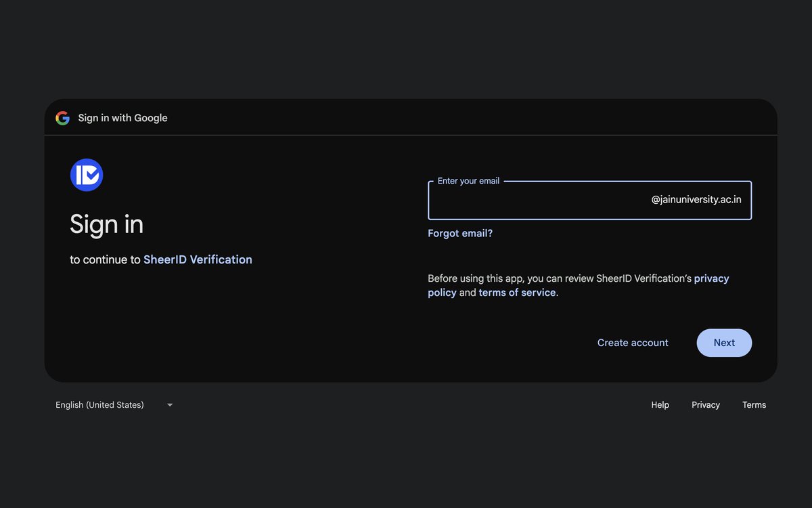Open the English (United States) language dropdown
Viewport: 812px width, 508px height.
pos(114,405)
